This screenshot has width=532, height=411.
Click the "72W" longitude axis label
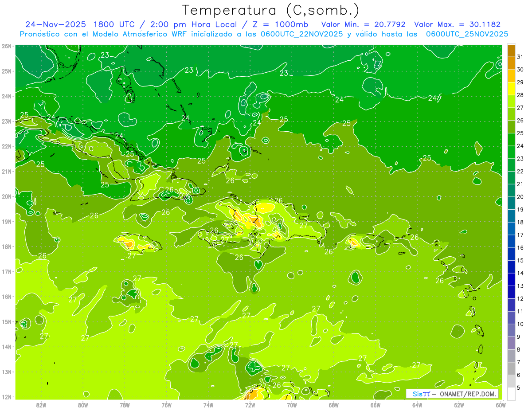point(250,404)
